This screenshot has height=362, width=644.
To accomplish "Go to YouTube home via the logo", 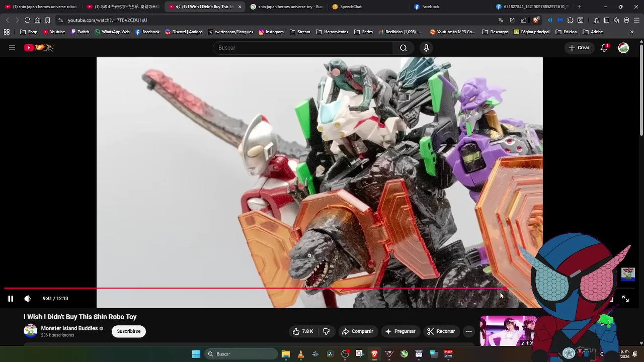I will [x=39, y=48].
